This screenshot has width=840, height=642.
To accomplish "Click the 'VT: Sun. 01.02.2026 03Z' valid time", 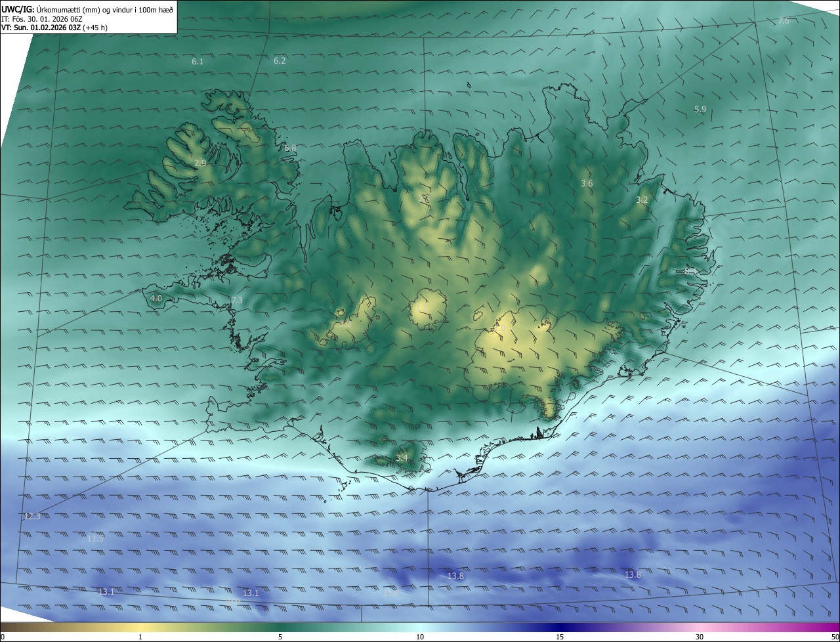I will [x=41, y=28].
